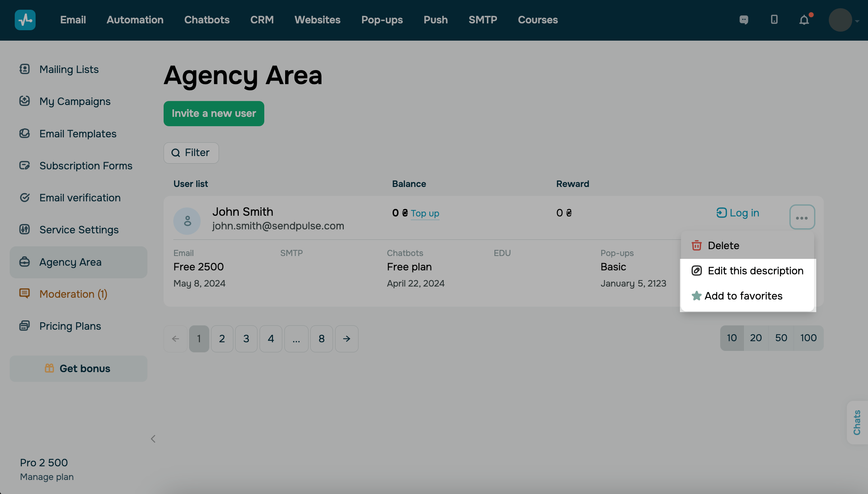The width and height of the screenshot is (868, 494).
Task: Open the Filter search field
Action: click(191, 153)
